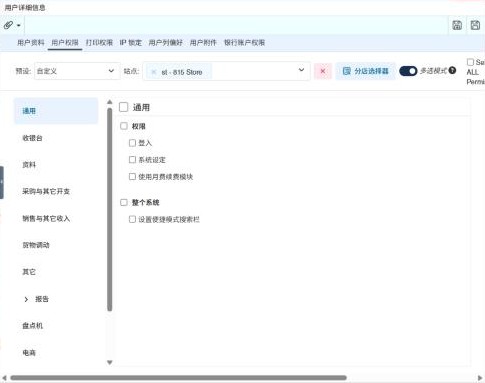The image size is (485, 383).
Task: Check the 登入 permission checkbox
Action: click(x=132, y=143)
